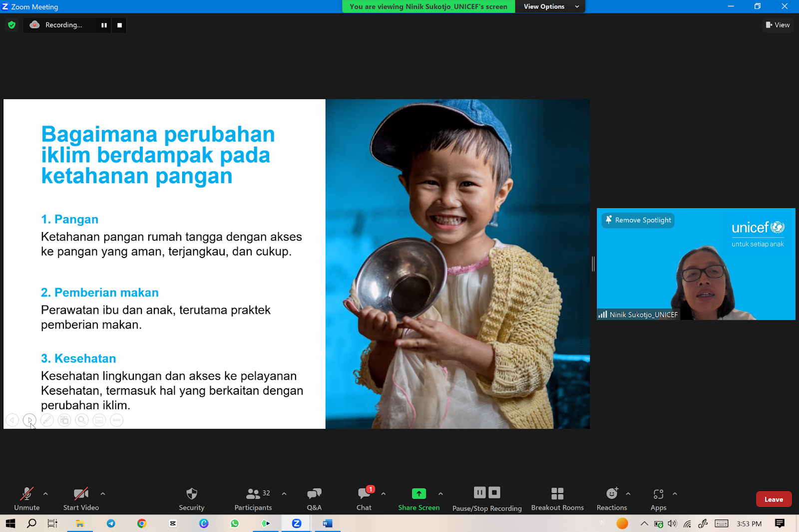Go to the previous slide arrow

click(12, 420)
